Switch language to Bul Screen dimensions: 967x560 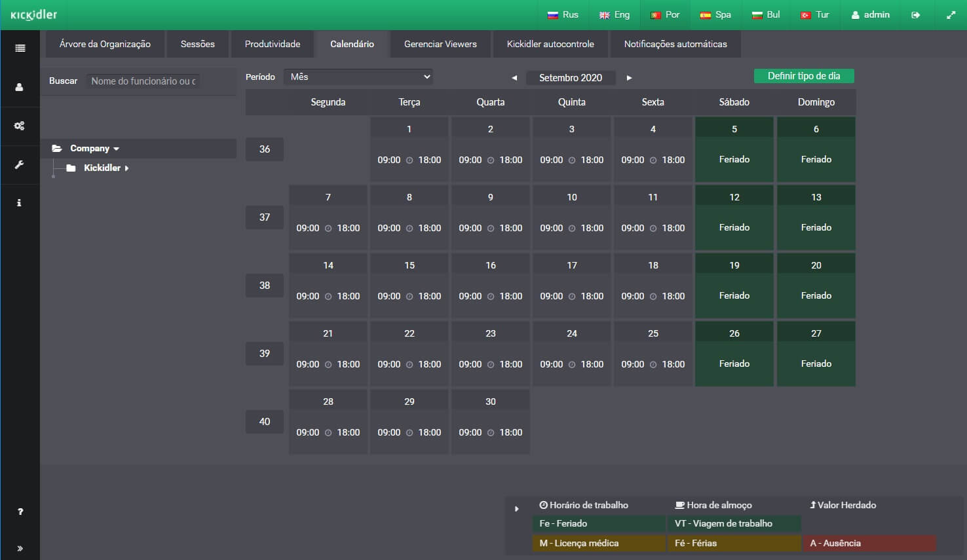[766, 15]
